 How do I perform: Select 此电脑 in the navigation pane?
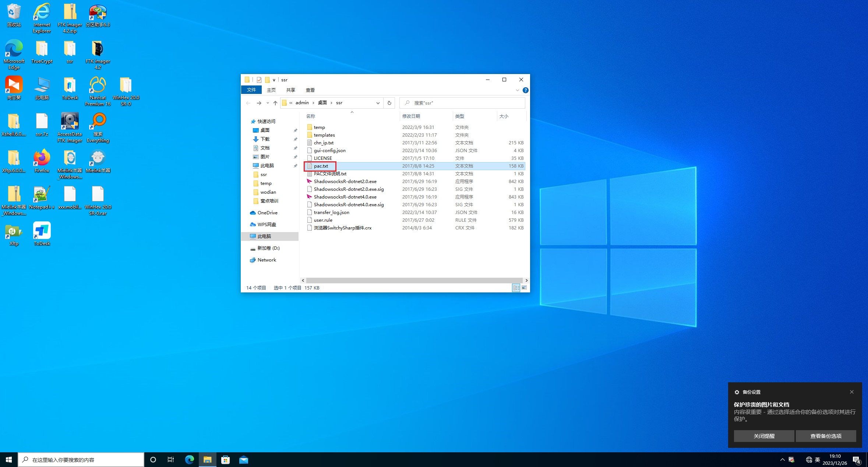[270, 236]
